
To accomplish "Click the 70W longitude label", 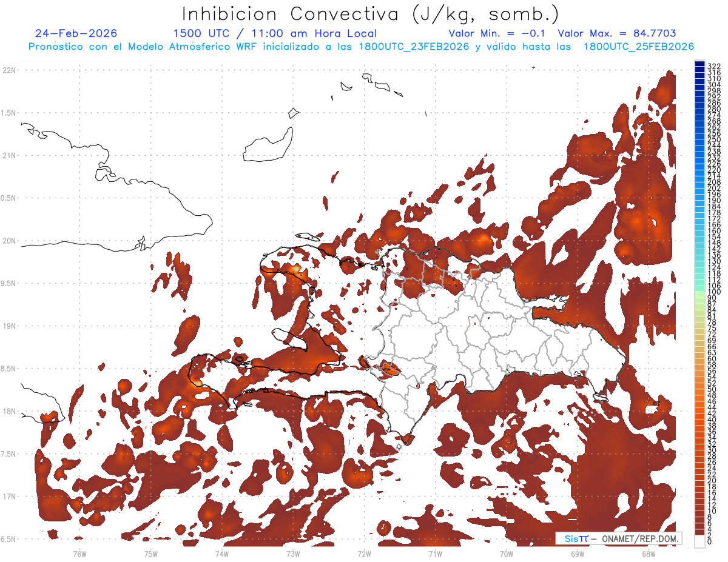I will click(x=507, y=554).
